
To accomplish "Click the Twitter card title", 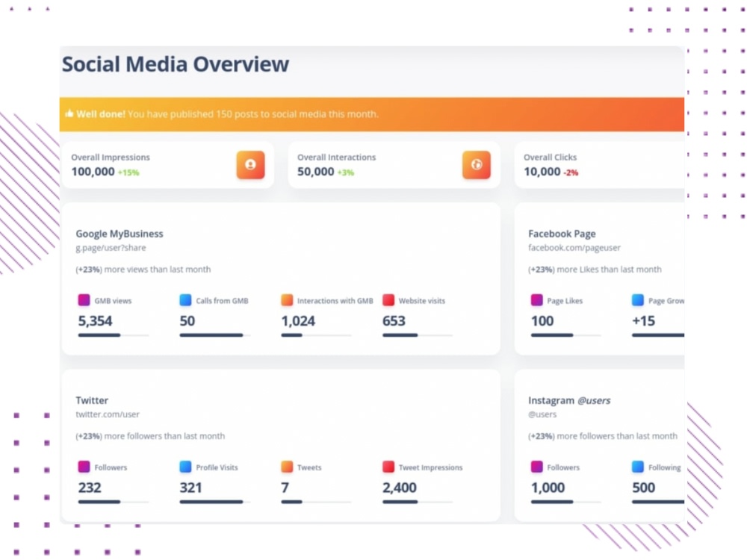I will 92,400.
